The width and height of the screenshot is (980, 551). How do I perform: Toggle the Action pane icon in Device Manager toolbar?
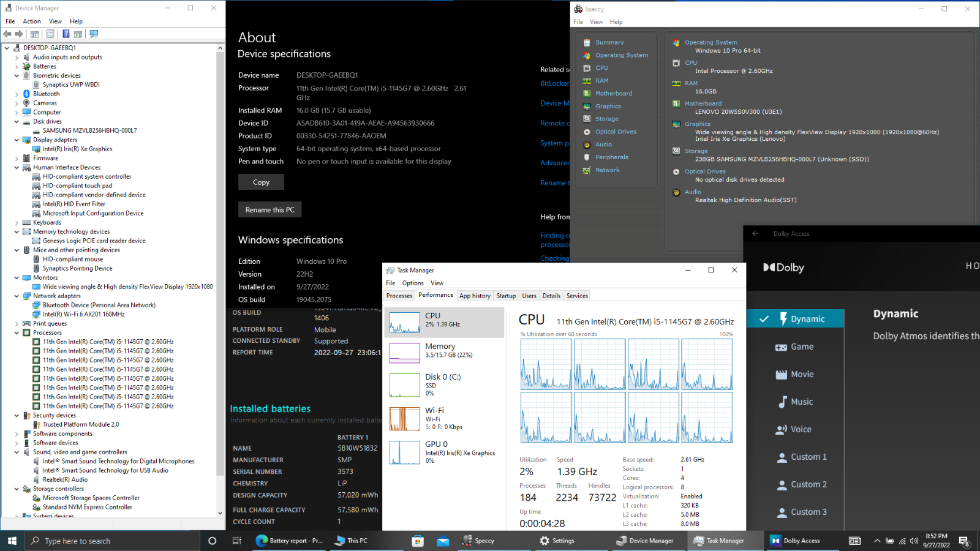click(x=78, y=34)
